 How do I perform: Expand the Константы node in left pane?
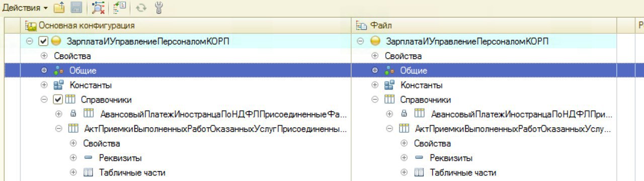(44, 85)
